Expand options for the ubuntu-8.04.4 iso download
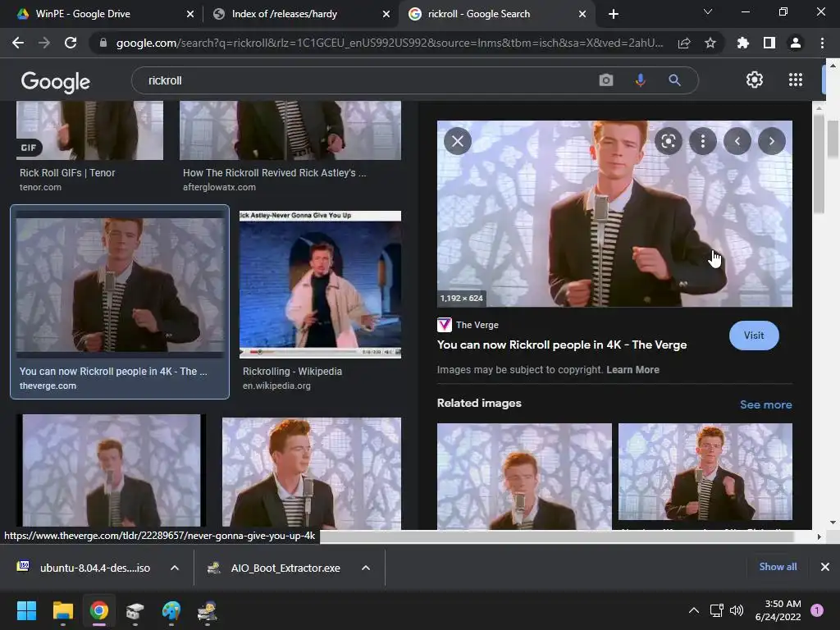840x630 pixels. 175,568
